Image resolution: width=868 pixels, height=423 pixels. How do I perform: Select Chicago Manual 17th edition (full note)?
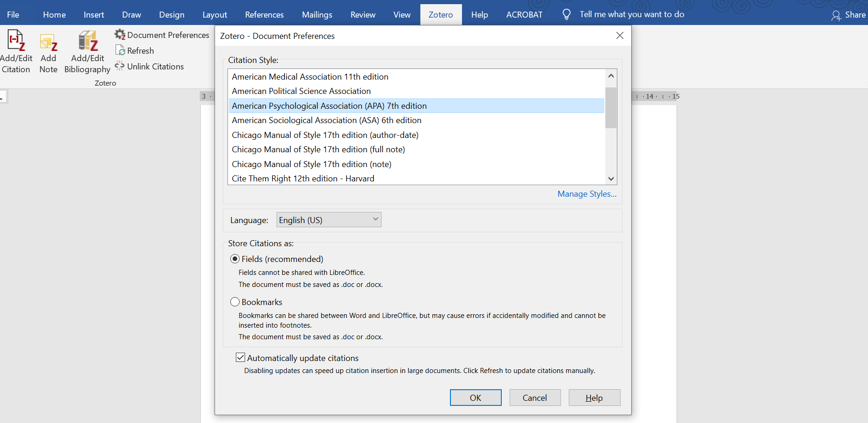[x=417, y=149]
